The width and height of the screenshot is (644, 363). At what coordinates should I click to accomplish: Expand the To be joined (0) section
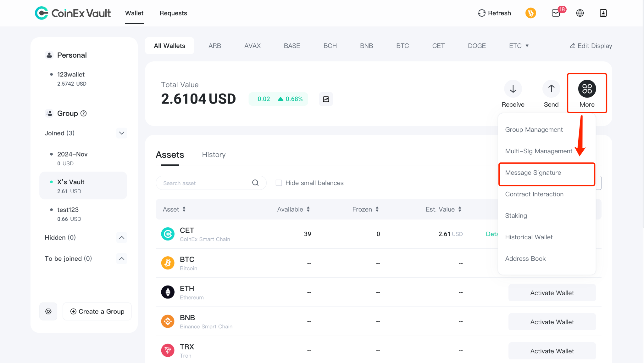(122, 258)
